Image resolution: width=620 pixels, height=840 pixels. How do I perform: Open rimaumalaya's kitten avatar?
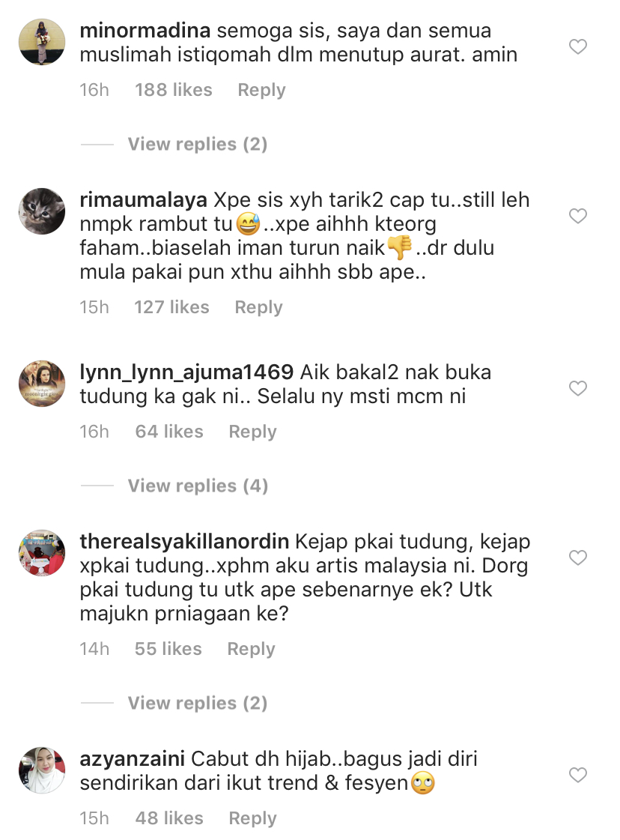(42, 211)
